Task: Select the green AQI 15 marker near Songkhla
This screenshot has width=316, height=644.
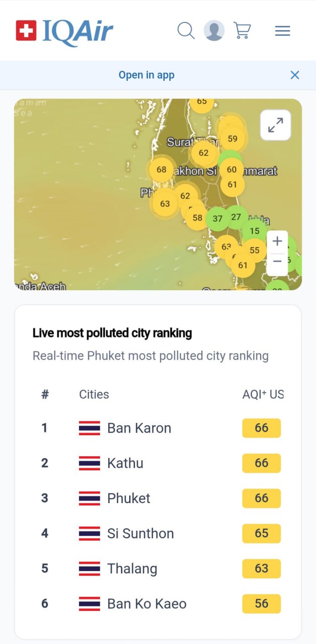Action: point(255,231)
